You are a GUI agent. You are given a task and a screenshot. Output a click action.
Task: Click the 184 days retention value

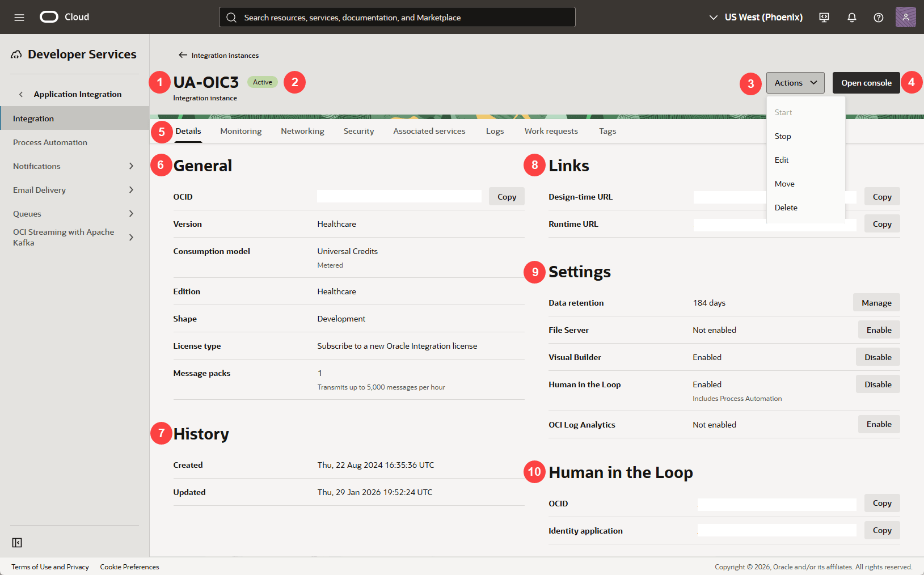[709, 303]
